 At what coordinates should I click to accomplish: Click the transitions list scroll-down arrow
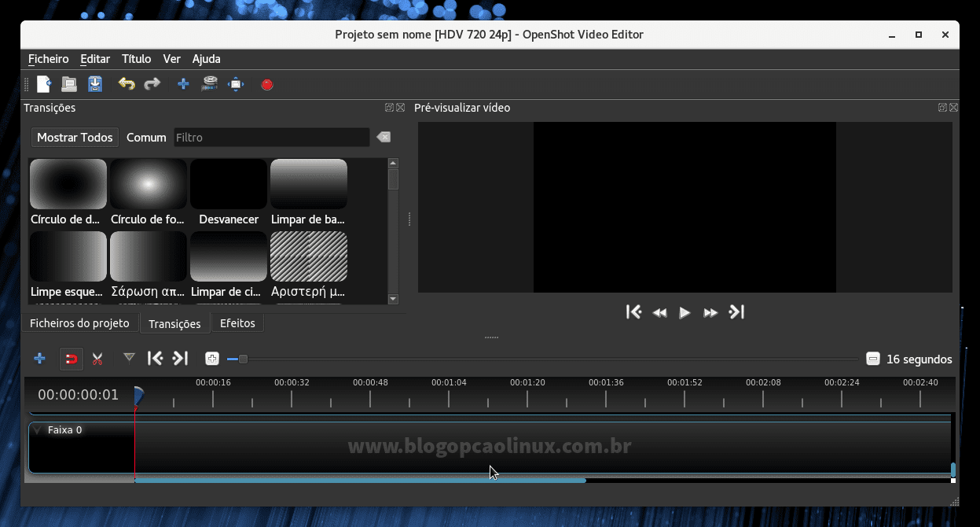(x=394, y=299)
